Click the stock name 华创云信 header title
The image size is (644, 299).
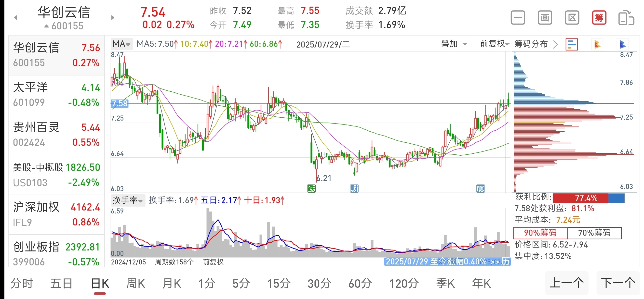tap(64, 12)
